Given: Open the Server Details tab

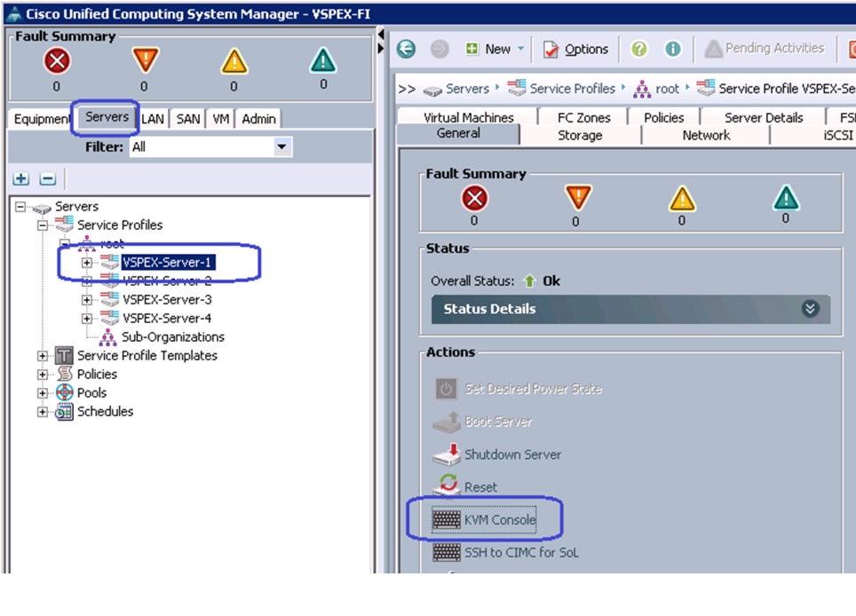Looking at the screenshot, I should coord(763,117).
